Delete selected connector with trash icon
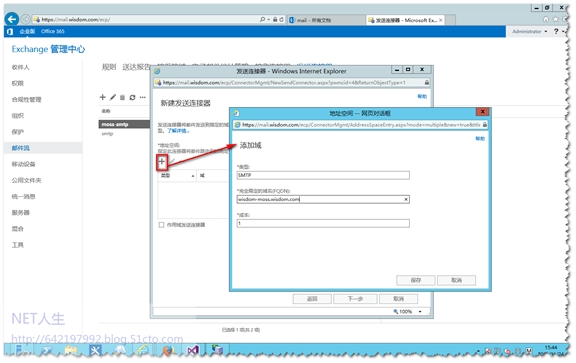The height and width of the screenshot is (363, 576). [x=122, y=97]
